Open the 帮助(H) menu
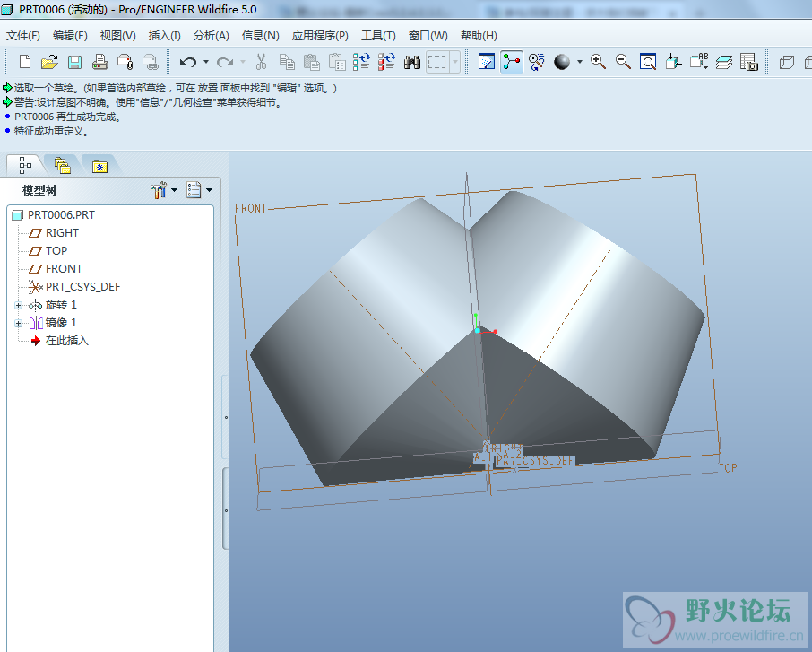The image size is (812, 652). click(479, 36)
